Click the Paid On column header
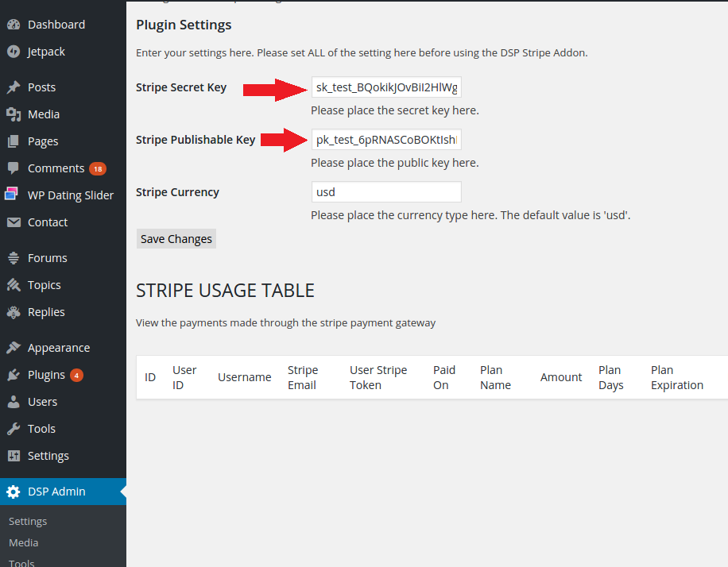Viewport: 728px width, 567px height. pyautogui.click(x=444, y=377)
